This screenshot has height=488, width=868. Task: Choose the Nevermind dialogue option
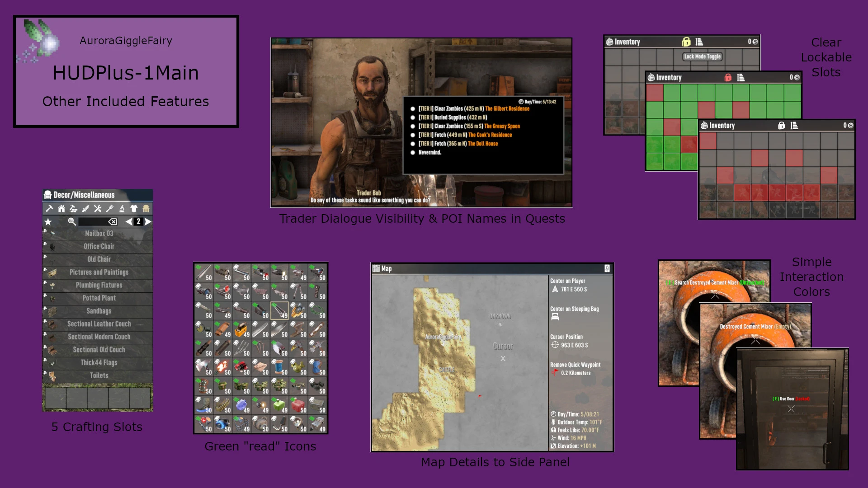pyautogui.click(x=429, y=153)
